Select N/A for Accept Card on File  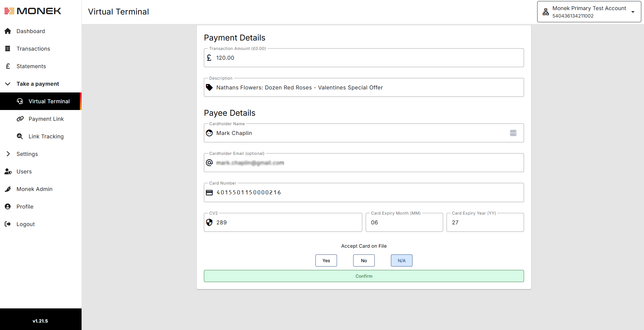(x=402, y=260)
